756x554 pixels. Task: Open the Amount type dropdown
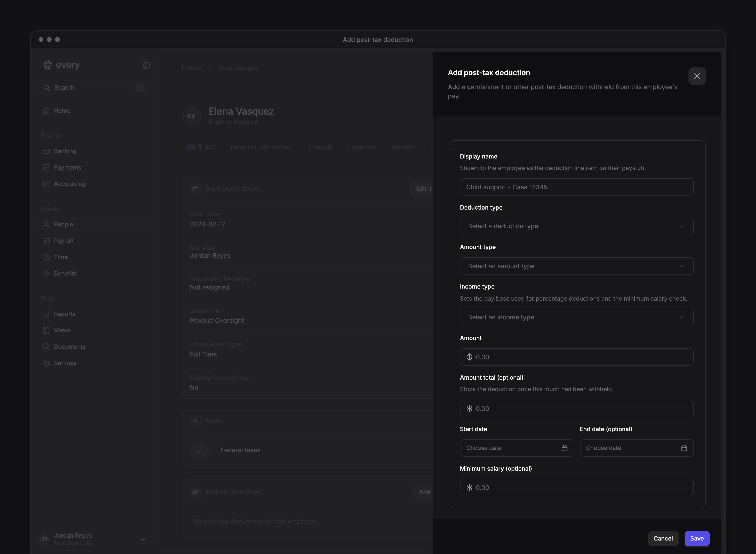click(x=576, y=266)
